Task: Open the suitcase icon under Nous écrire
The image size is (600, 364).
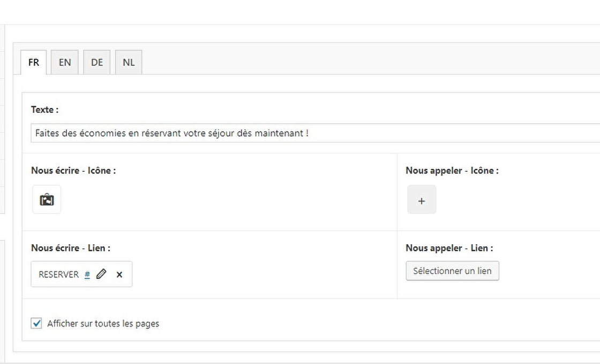Action: pyautogui.click(x=47, y=200)
